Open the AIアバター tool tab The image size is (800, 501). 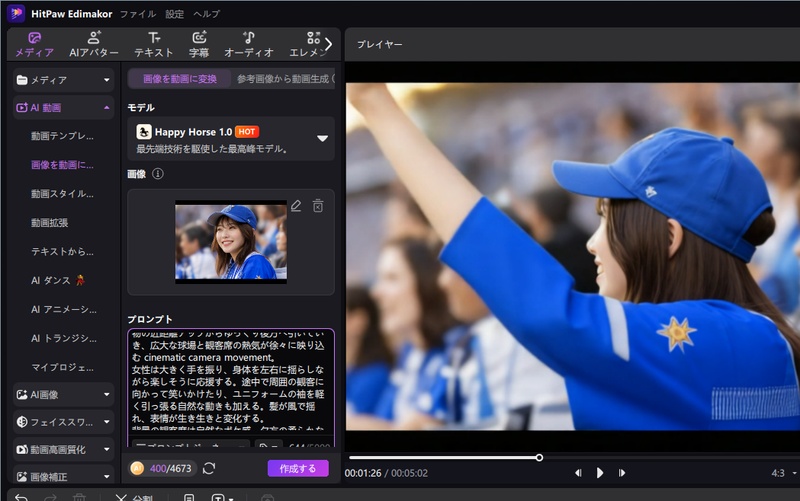point(94,44)
